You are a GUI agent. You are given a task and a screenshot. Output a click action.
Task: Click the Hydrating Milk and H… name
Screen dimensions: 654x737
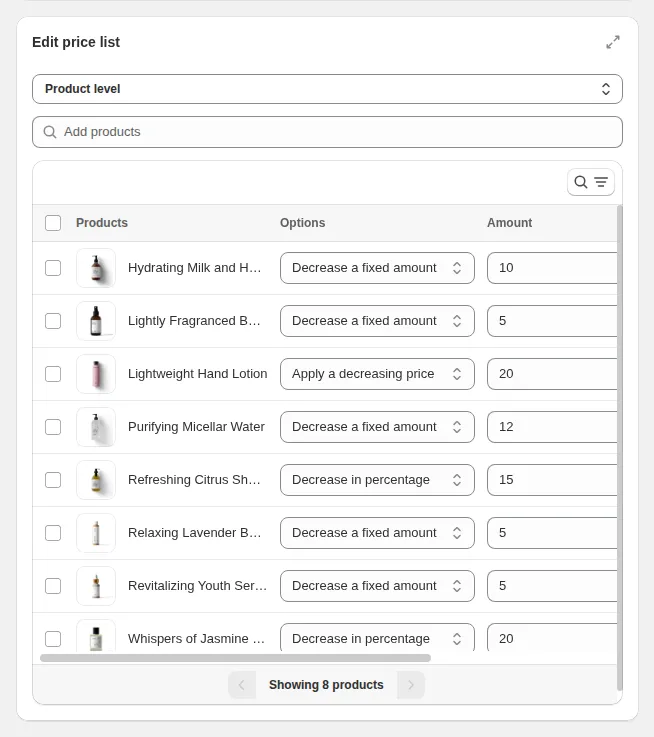pyautogui.click(x=194, y=268)
